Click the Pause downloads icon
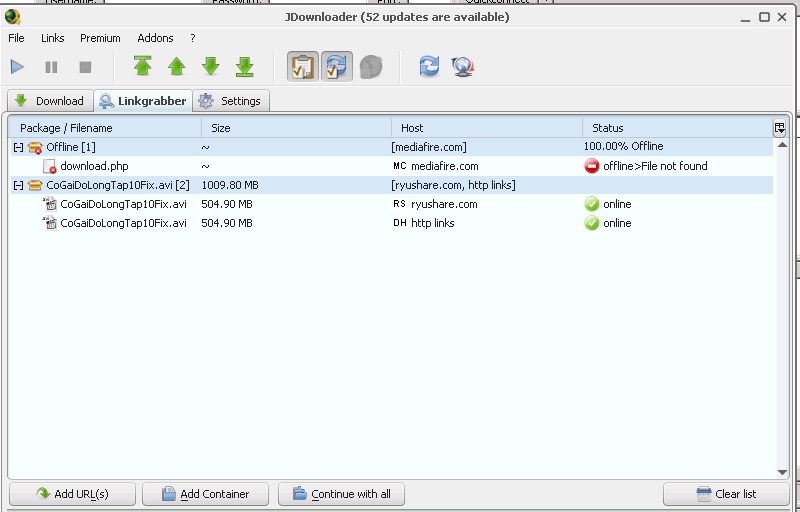Viewport: 800px width, 512px height. tap(51, 67)
